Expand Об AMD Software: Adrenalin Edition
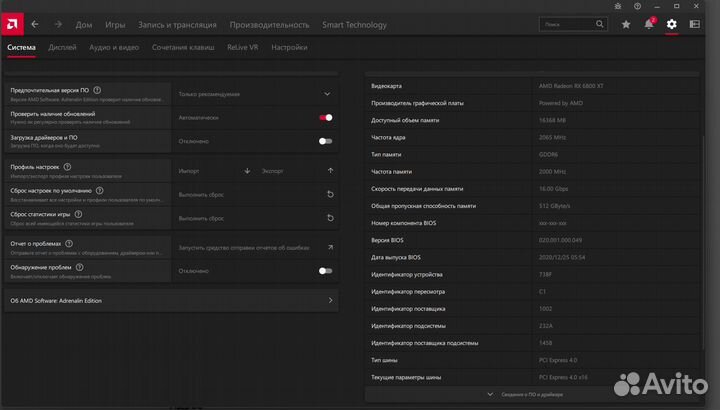The width and height of the screenshot is (720, 410). 330,300
